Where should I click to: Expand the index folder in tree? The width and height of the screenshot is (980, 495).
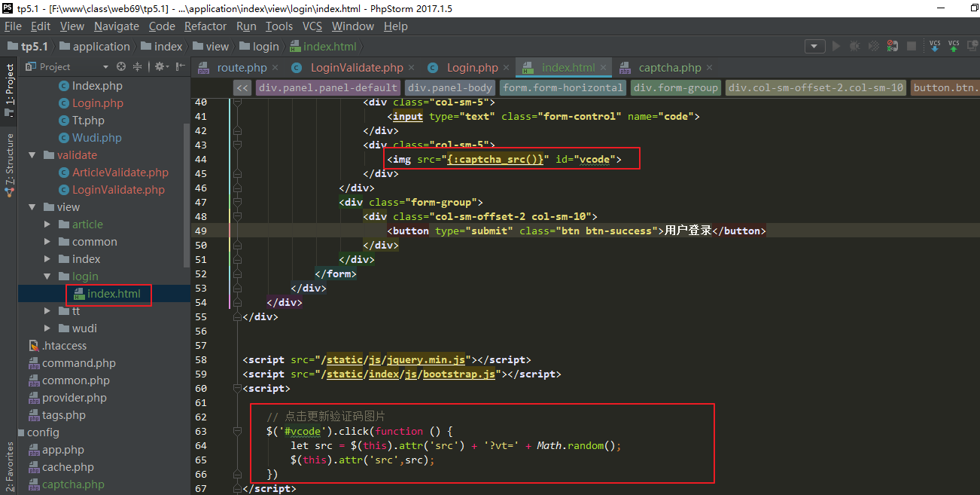47,259
